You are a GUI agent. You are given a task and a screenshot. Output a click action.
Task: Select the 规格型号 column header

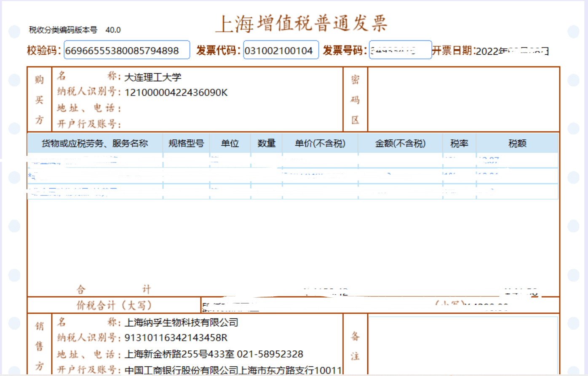[x=186, y=144]
